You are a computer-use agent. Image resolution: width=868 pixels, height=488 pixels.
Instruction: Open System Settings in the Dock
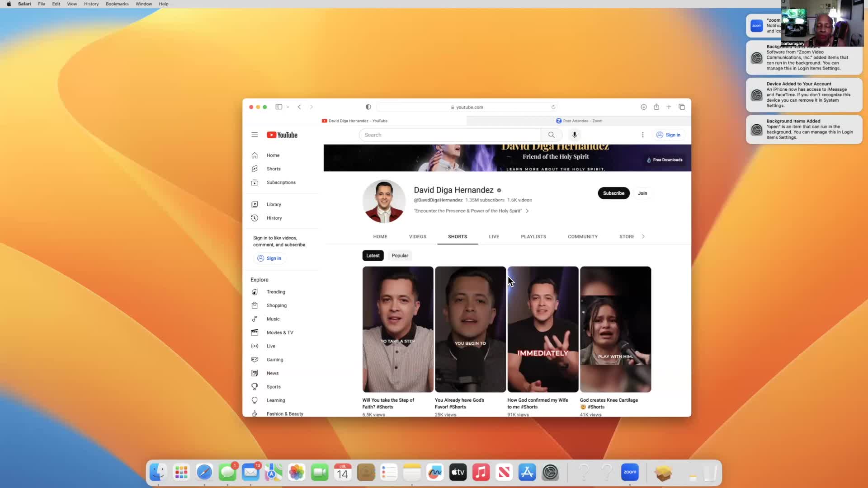pos(550,473)
